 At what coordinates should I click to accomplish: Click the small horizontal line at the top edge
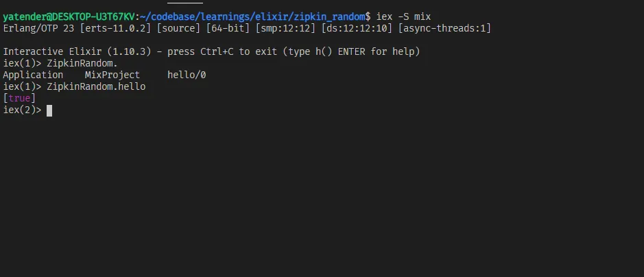coord(189,2)
